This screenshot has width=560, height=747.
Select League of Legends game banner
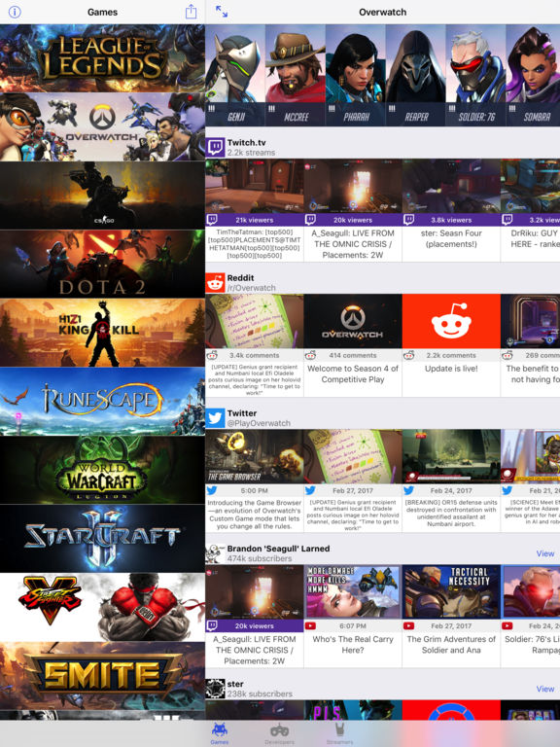102,58
